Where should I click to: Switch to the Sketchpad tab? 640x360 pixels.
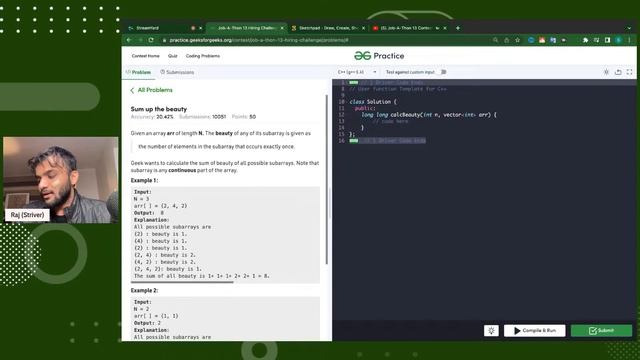pos(328,28)
